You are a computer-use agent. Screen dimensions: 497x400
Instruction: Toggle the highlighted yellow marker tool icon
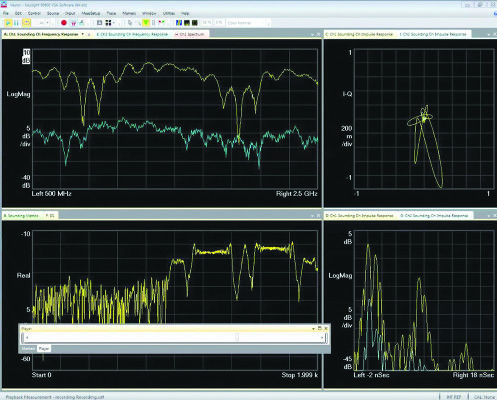pyautogui.click(x=146, y=23)
